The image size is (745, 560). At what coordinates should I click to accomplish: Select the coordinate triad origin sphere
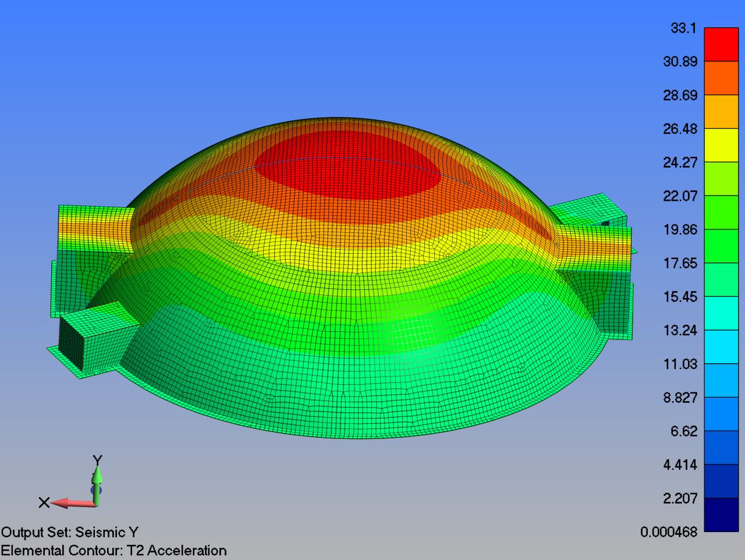pos(97,492)
